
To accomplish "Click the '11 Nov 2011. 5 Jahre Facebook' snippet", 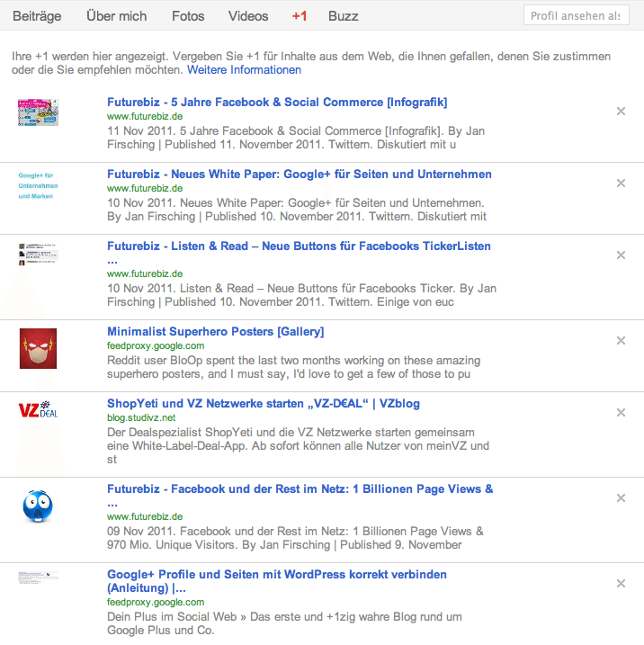I will 296,138.
